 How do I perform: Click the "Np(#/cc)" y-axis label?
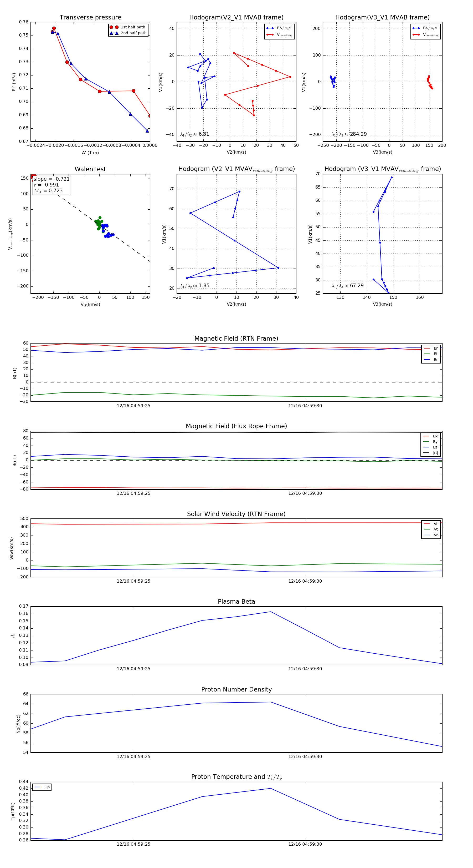pos(18,724)
